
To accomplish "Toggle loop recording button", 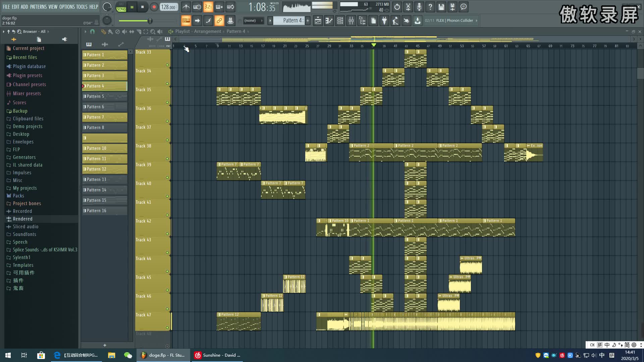I will (x=230, y=7).
